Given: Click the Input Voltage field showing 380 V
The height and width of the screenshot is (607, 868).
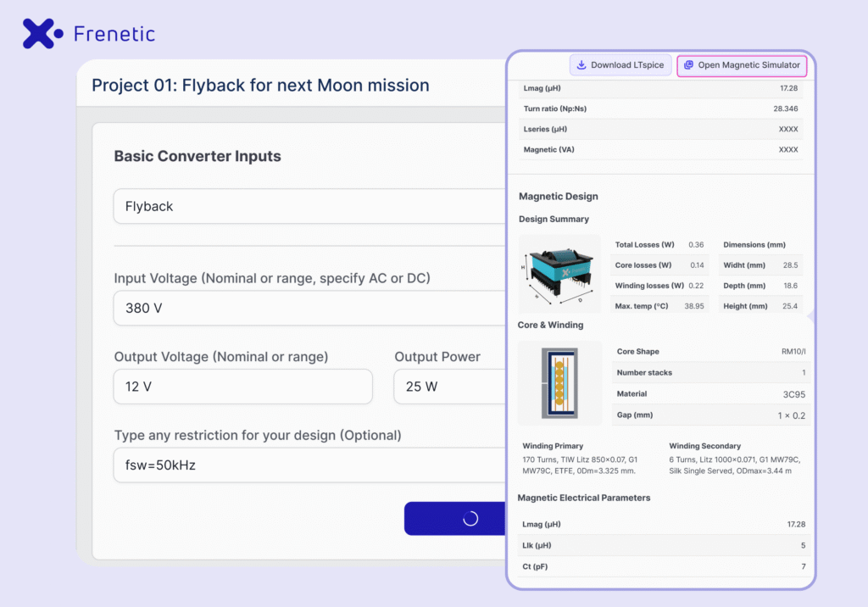Looking at the screenshot, I should coord(310,308).
